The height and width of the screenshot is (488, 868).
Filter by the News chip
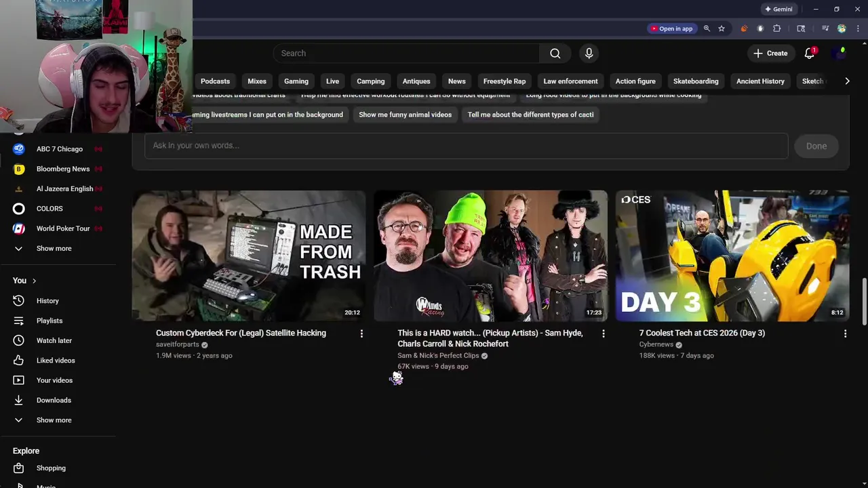(457, 81)
